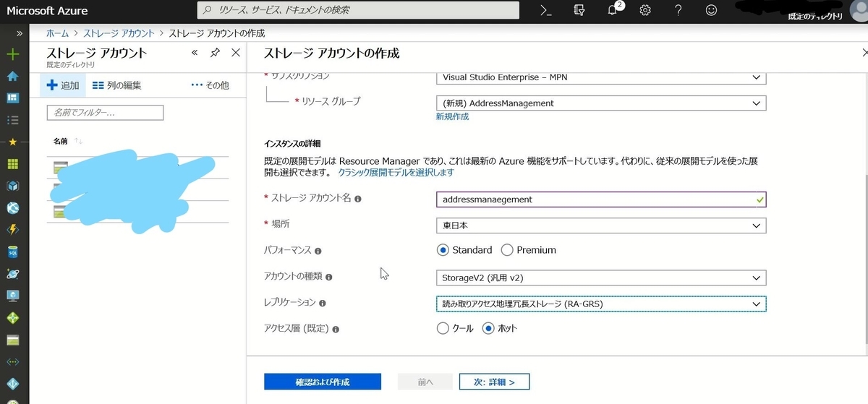Click the 新規作成 link
The image size is (868, 404).
[x=452, y=116]
